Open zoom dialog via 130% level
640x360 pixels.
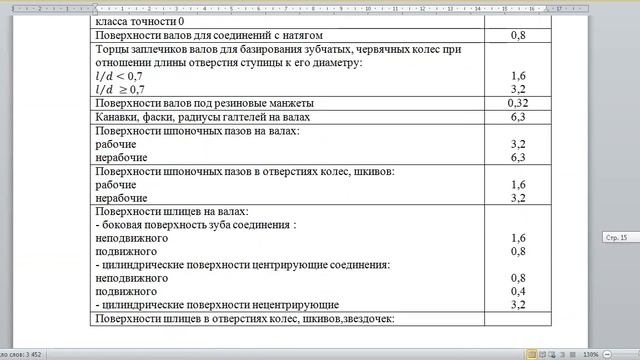tap(591, 354)
